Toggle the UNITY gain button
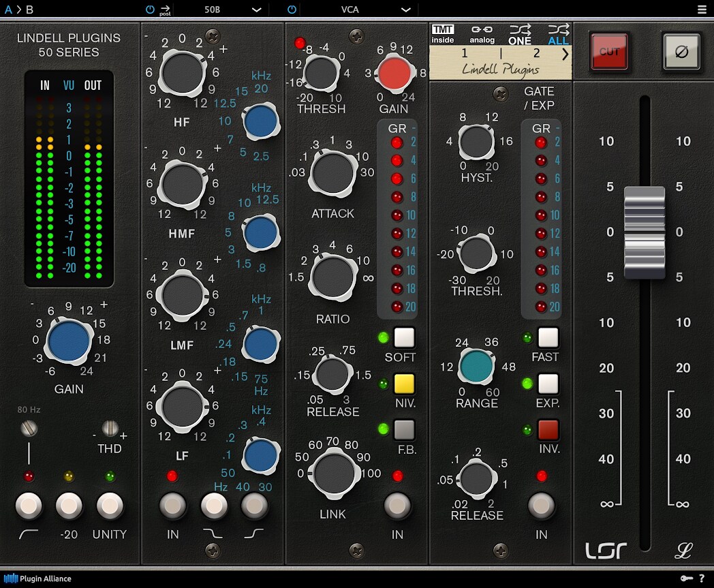This screenshot has width=714, height=588. (110, 506)
